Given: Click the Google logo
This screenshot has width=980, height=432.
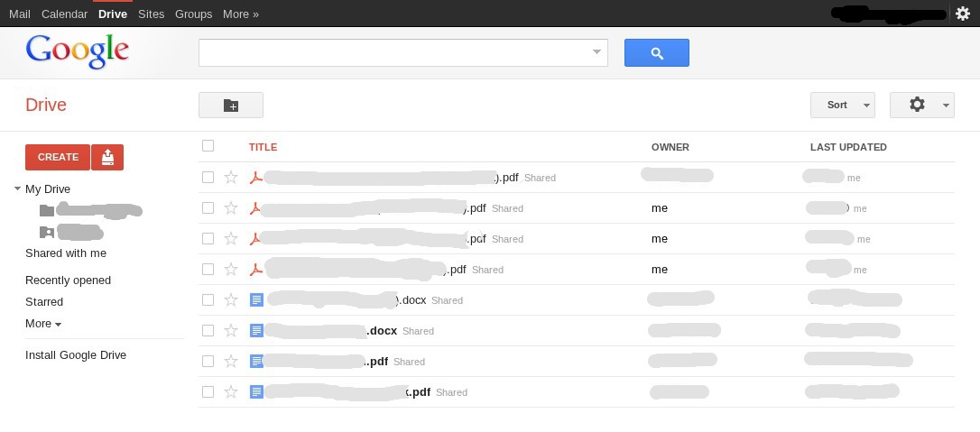Looking at the screenshot, I should tap(78, 51).
